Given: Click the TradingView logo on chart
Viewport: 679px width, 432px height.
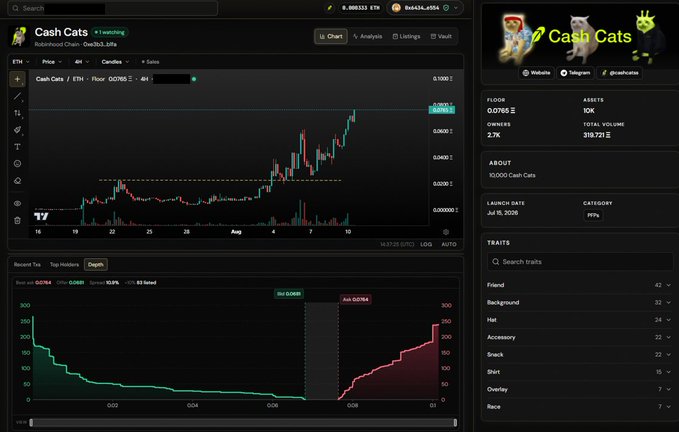Looking at the screenshot, I should [42, 216].
